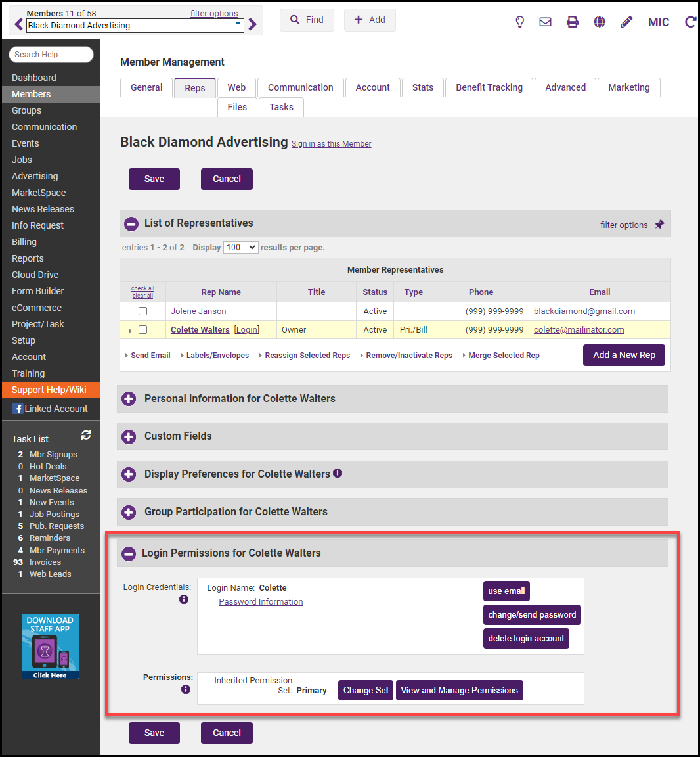
Task: Check the Colette Walters row checkbox
Action: pos(142,330)
